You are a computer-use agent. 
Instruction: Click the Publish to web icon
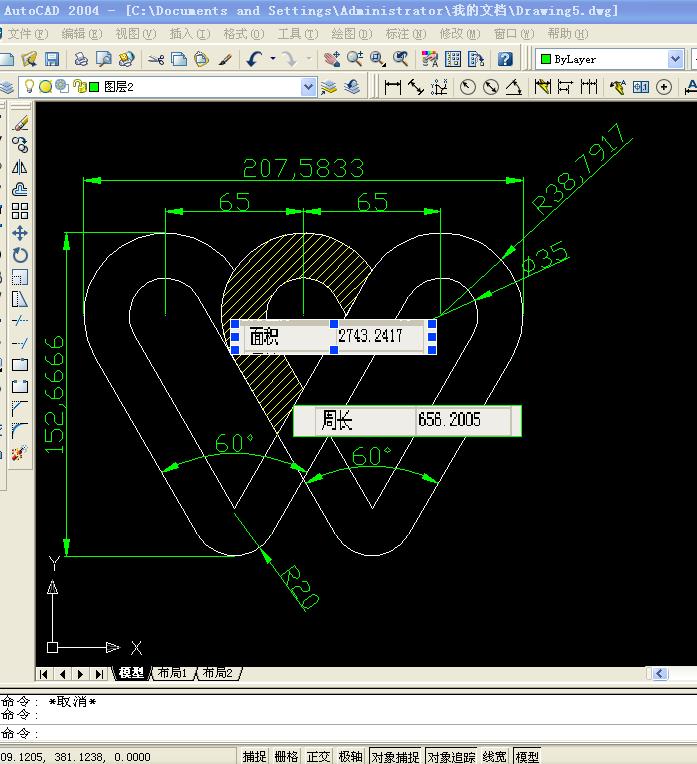click(x=126, y=59)
